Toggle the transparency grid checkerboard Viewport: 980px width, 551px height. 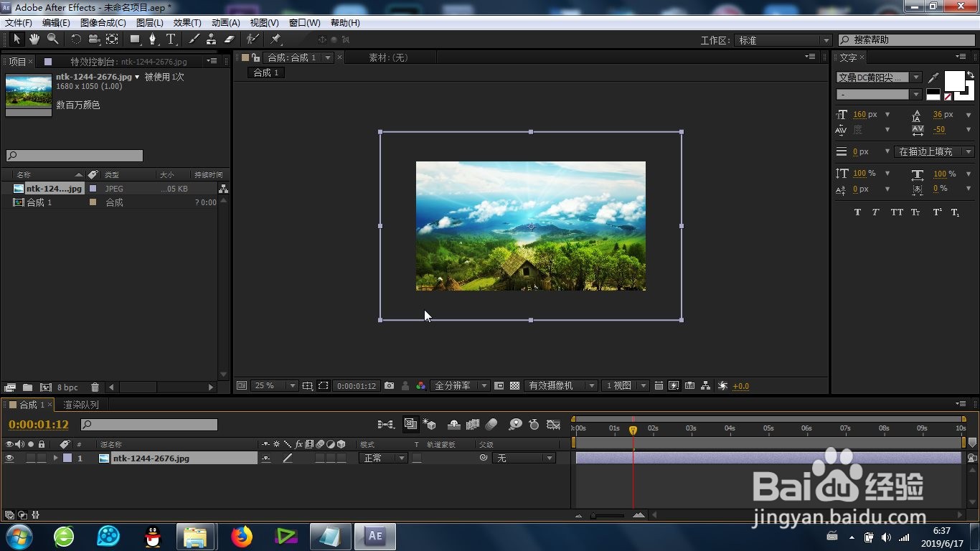coord(514,385)
